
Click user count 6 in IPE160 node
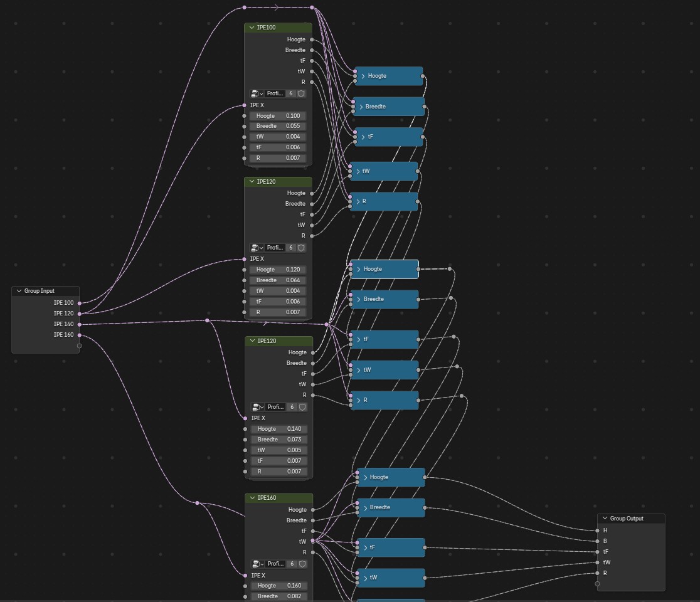(x=292, y=564)
